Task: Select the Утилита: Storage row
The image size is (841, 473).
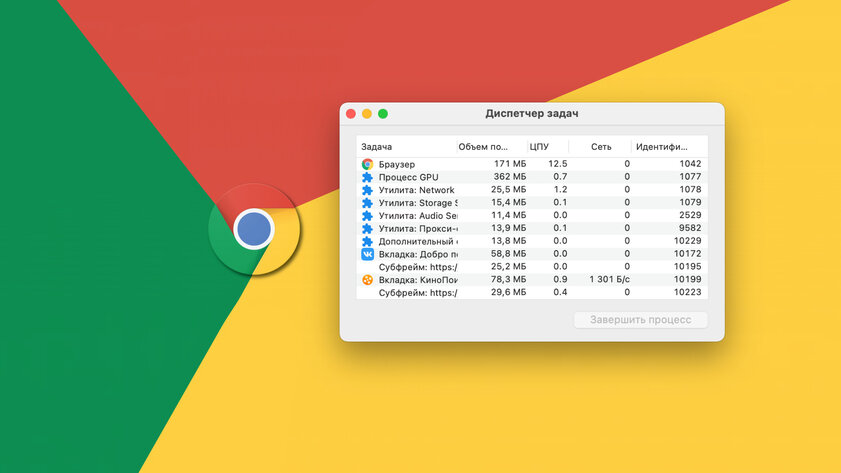Action: tap(532, 203)
